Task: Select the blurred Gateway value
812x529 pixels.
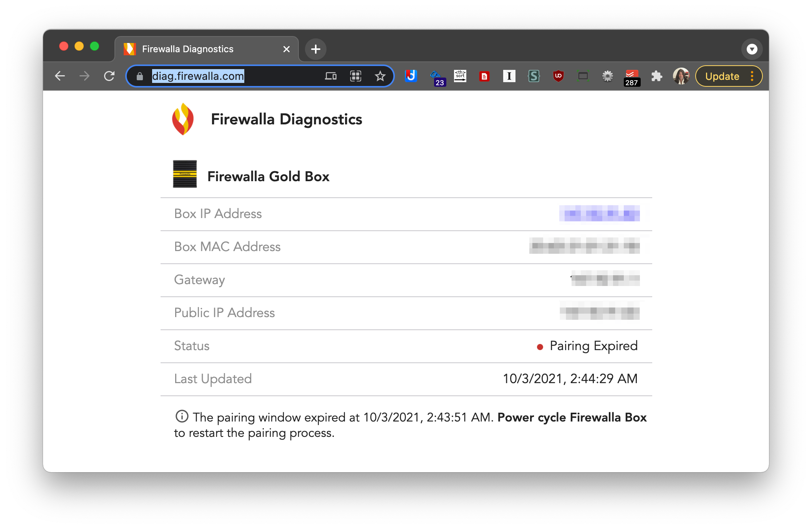Action: pos(605,278)
